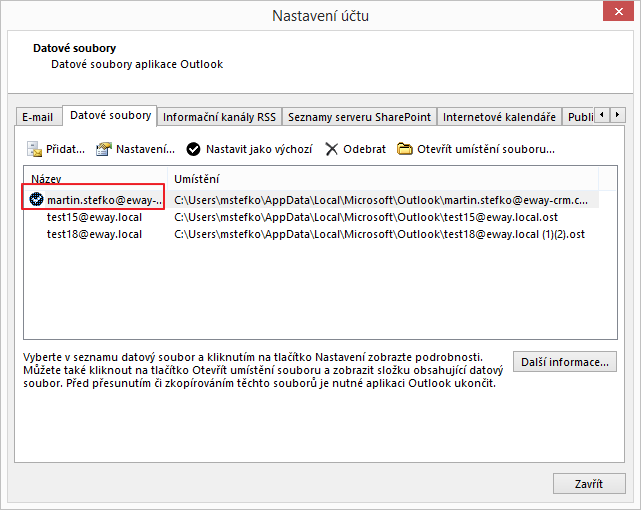This screenshot has width=641, height=510.
Task: Click default-account icon beside martin.stefko entry
Action: 36,199
